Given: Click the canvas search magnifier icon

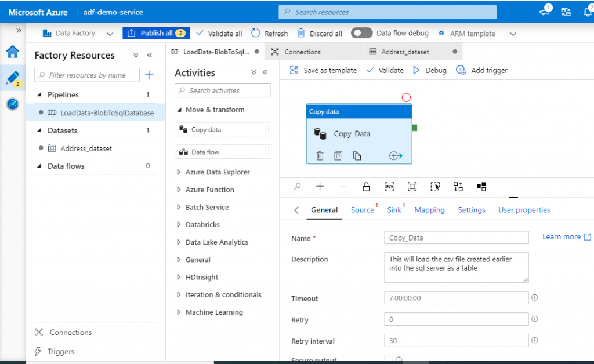Looking at the screenshot, I should (298, 186).
